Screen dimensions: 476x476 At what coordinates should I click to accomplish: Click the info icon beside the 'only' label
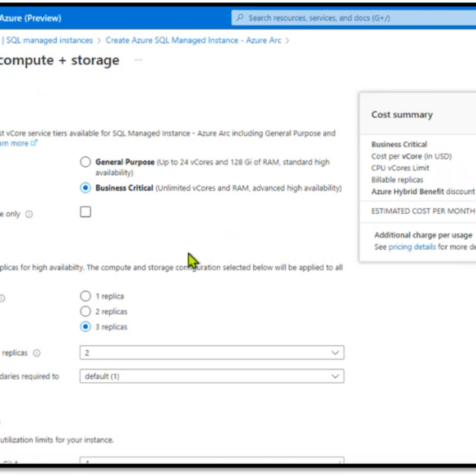click(28, 214)
